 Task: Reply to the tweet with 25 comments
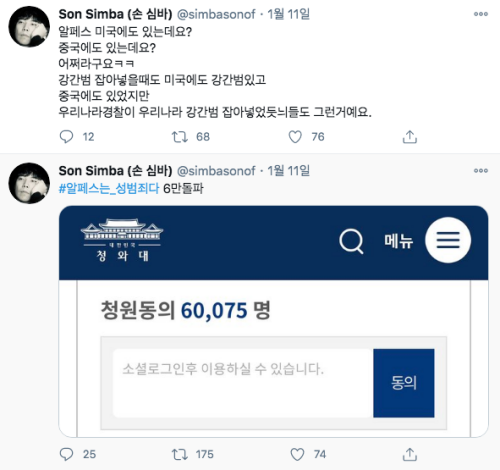(66, 454)
